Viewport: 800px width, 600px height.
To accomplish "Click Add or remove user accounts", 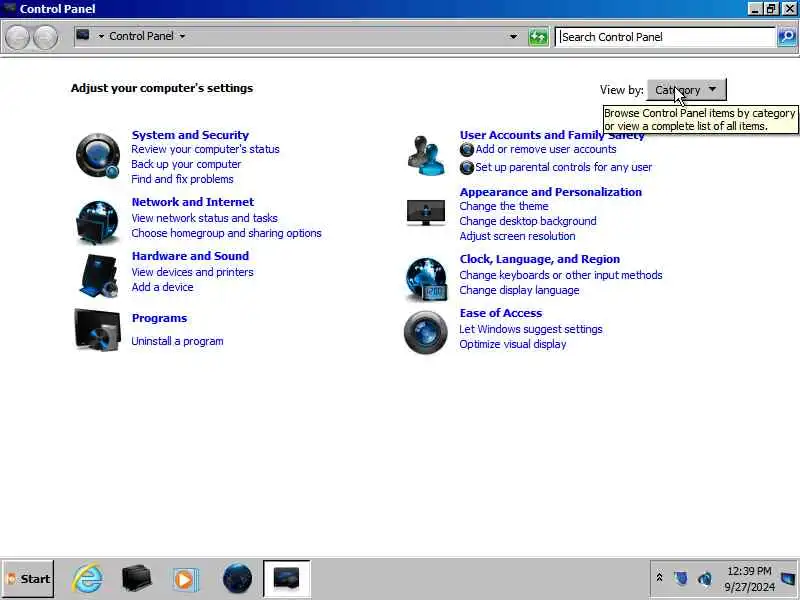I will pos(546,149).
